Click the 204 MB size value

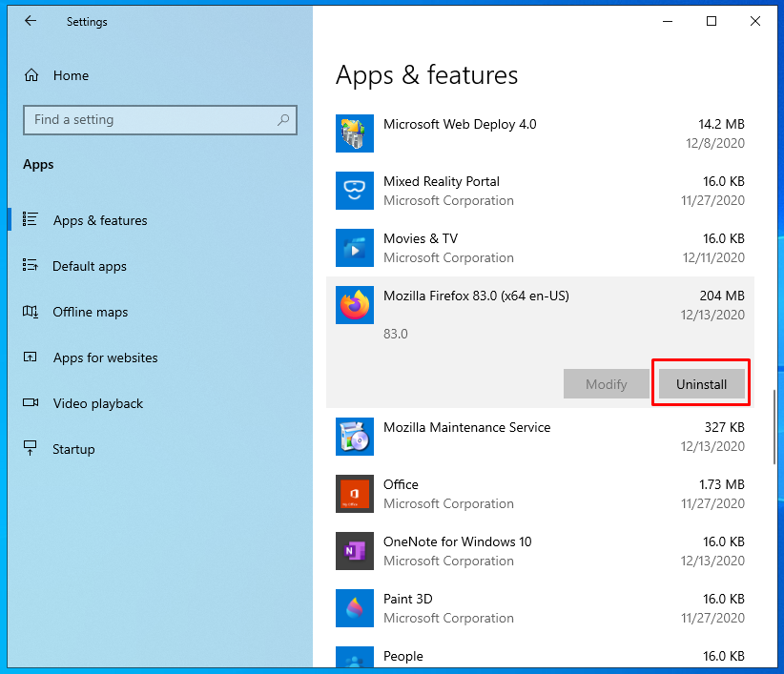pyautogui.click(x=722, y=296)
